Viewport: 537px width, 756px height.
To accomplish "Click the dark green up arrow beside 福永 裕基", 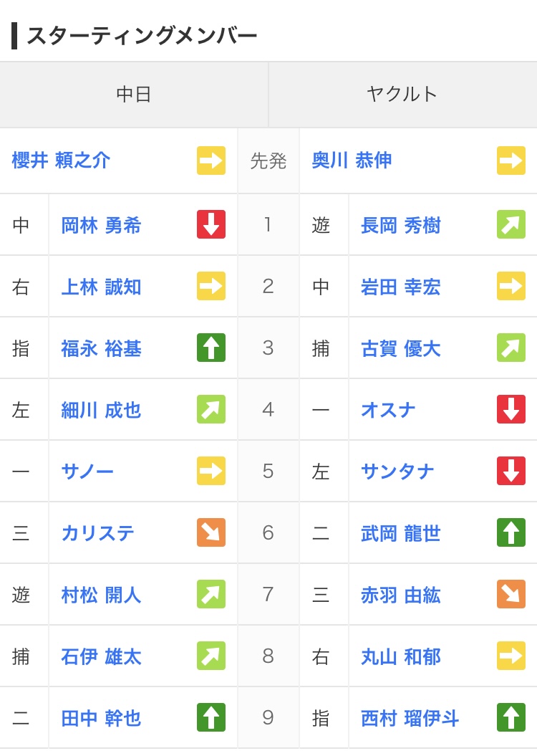I will [211, 348].
